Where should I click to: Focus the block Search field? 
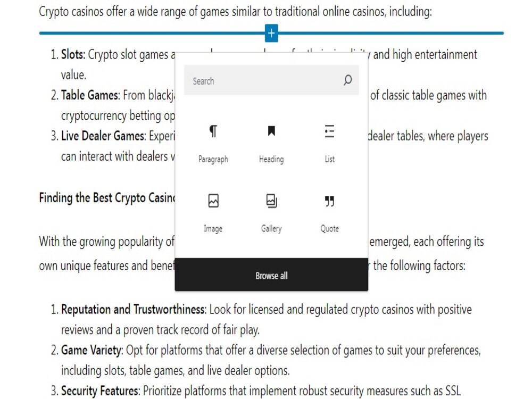[x=271, y=80]
